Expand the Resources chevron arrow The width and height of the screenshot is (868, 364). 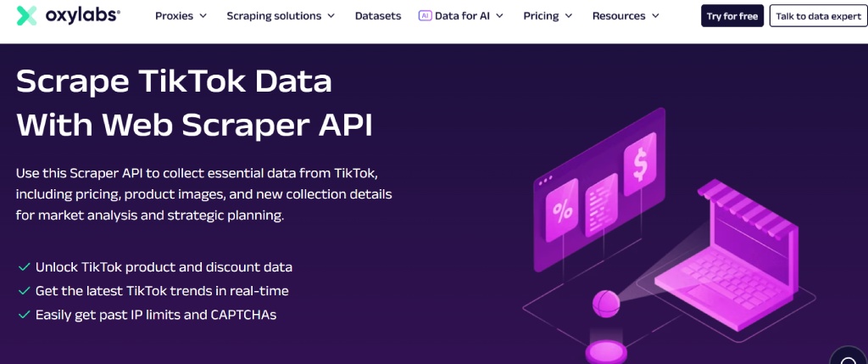click(x=655, y=16)
